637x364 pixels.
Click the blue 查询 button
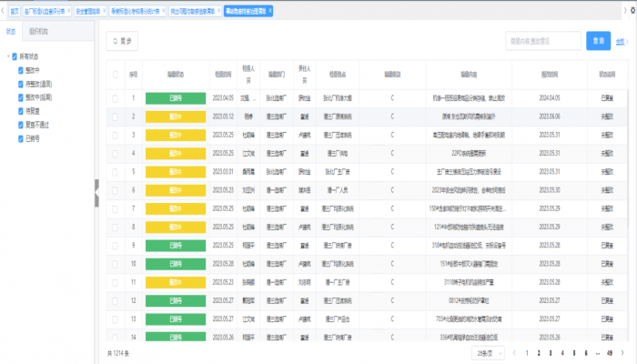coord(598,41)
